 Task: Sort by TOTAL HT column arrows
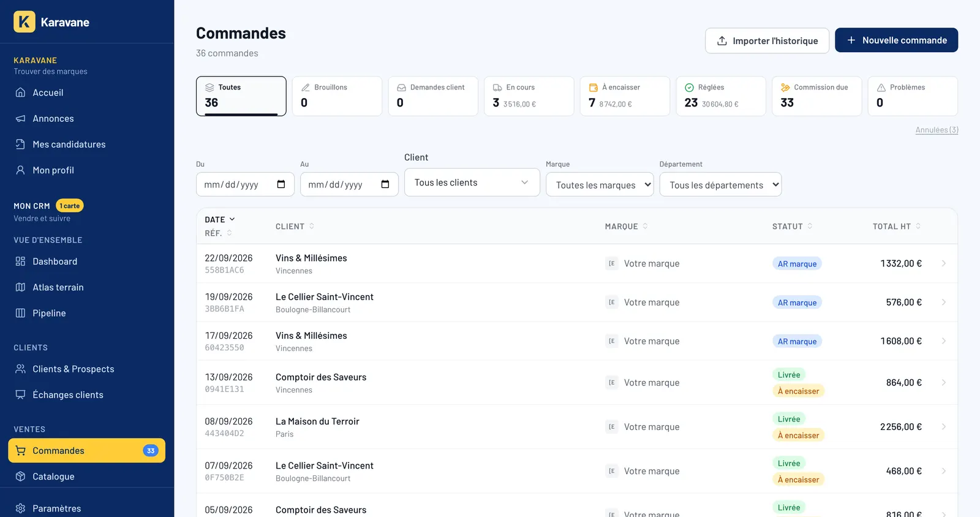click(918, 226)
